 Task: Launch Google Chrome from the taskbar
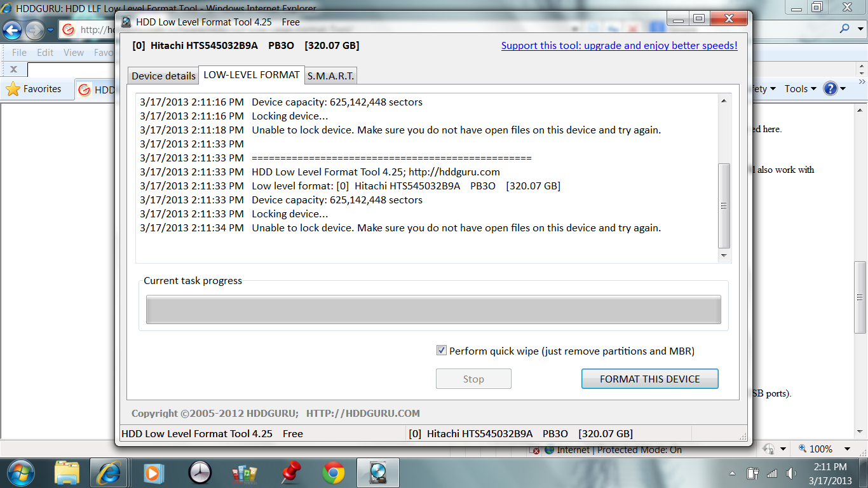click(334, 473)
